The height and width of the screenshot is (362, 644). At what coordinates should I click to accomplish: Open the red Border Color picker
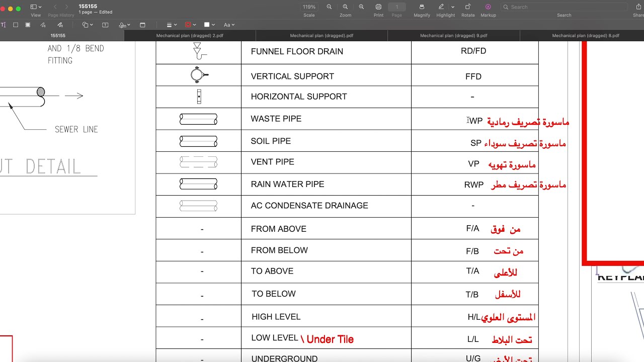point(190,25)
